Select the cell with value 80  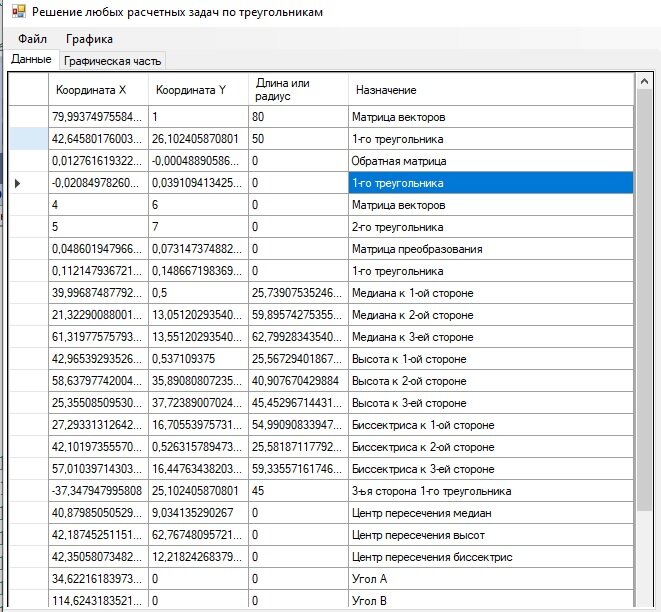click(298, 117)
